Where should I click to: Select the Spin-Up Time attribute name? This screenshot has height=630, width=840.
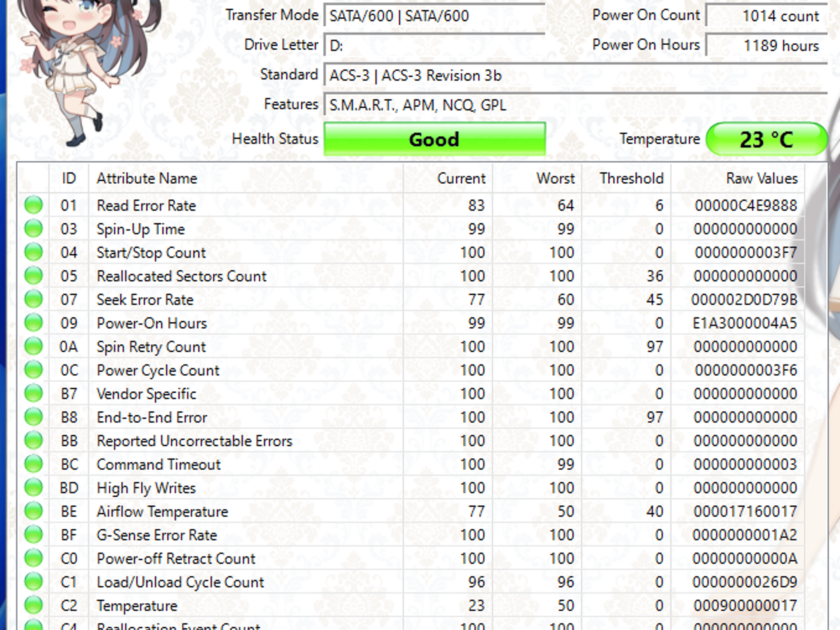point(141,229)
